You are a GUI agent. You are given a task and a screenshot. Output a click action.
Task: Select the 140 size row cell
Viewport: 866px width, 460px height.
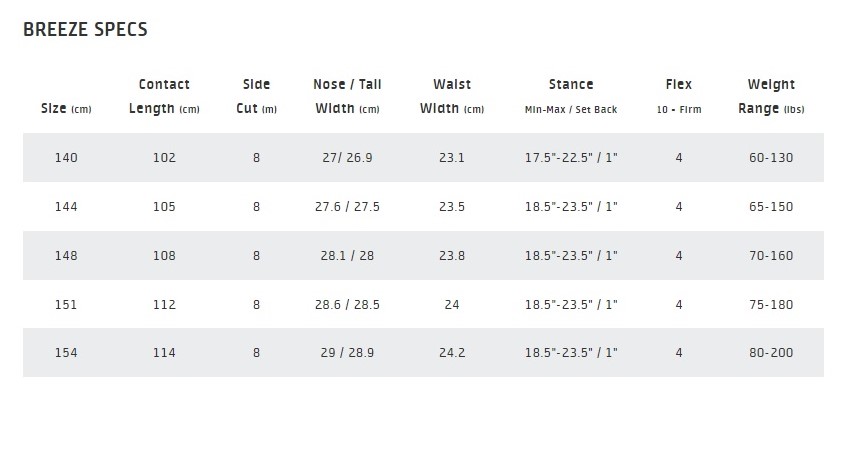coord(66,157)
